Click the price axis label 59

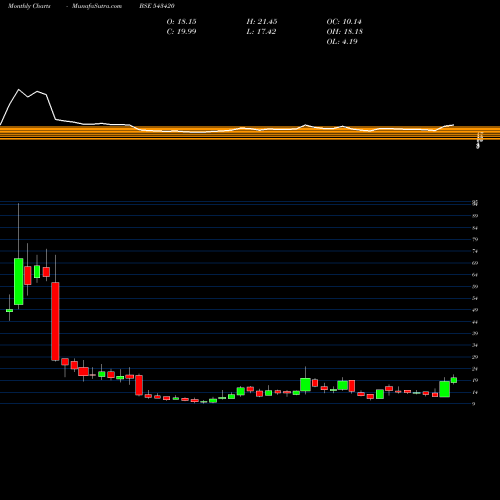(475, 287)
